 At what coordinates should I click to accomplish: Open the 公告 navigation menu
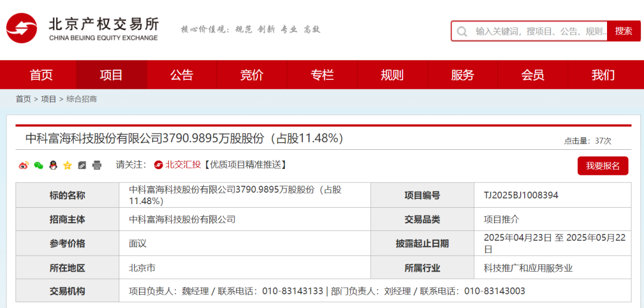(181, 75)
